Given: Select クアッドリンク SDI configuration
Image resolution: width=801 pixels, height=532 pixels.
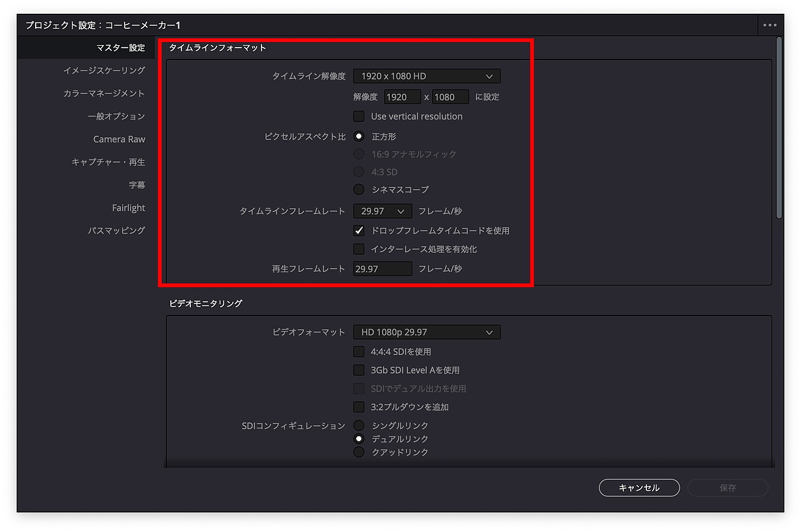Looking at the screenshot, I should [359, 452].
